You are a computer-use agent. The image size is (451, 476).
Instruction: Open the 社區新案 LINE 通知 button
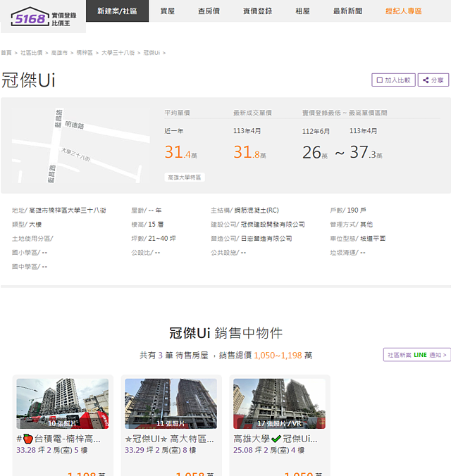coord(417,355)
